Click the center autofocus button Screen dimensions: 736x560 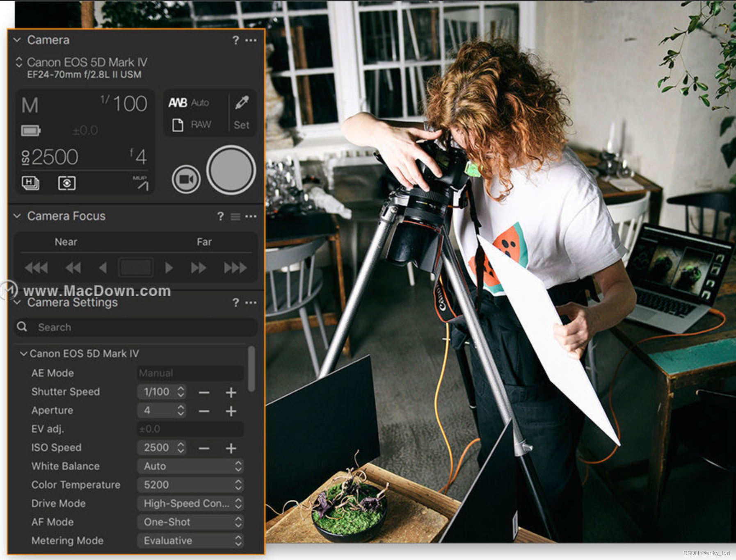pos(136,268)
